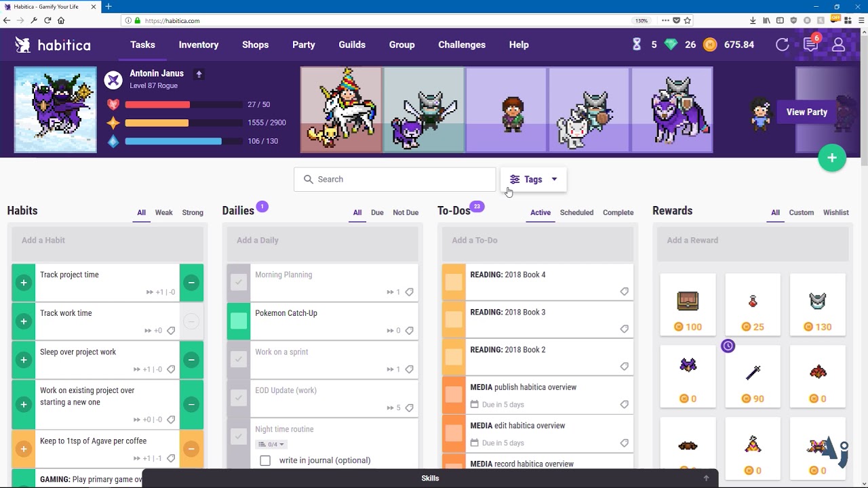Buy the 25 gold health potion reward
The width and height of the screenshot is (868, 488).
pos(753,305)
